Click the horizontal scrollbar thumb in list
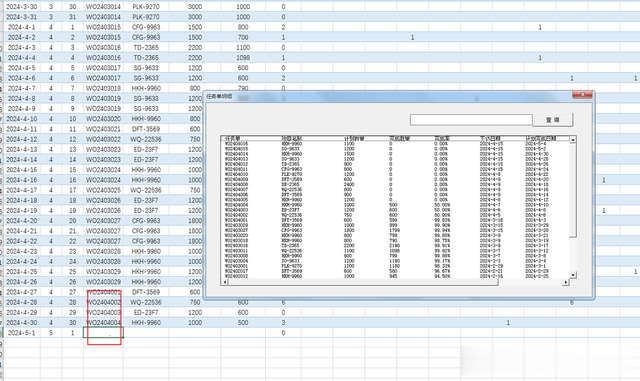The image size is (640, 381). coord(363,282)
